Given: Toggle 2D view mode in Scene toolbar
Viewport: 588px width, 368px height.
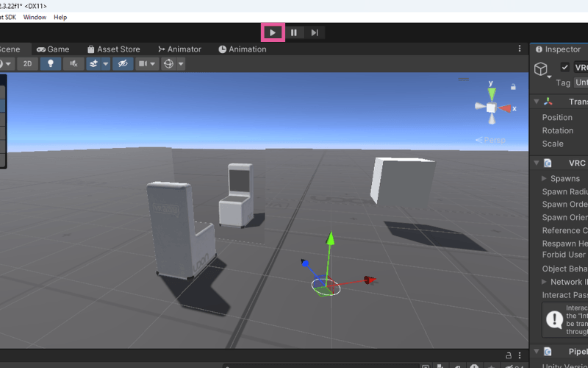Looking at the screenshot, I should tap(27, 64).
